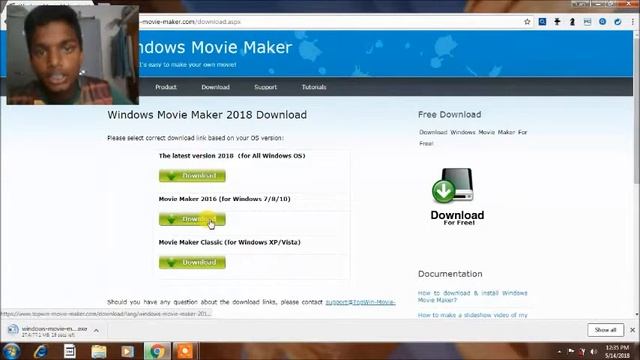Click the support email address link
640x360 pixels.
(x=360, y=302)
